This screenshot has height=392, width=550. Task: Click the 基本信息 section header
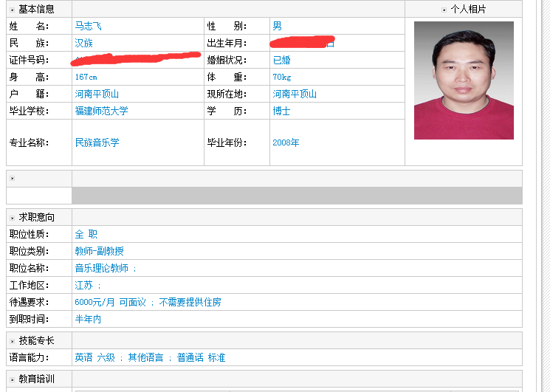pos(36,10)
